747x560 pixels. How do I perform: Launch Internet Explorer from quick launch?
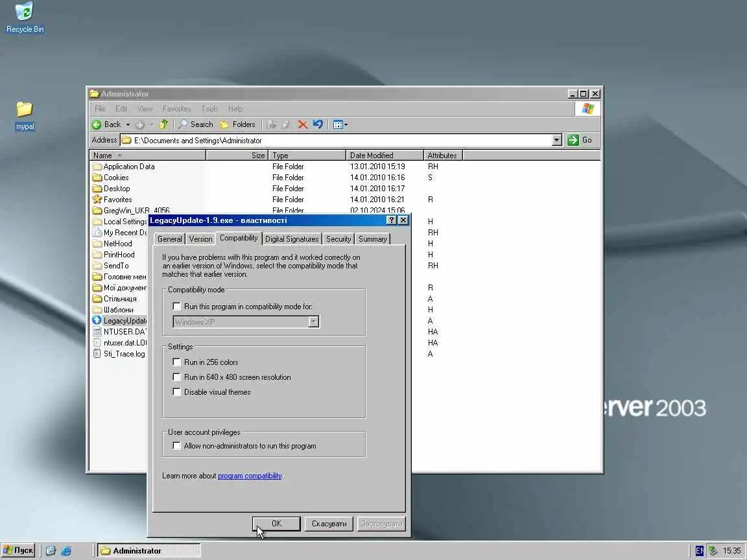tap(66, 551)
